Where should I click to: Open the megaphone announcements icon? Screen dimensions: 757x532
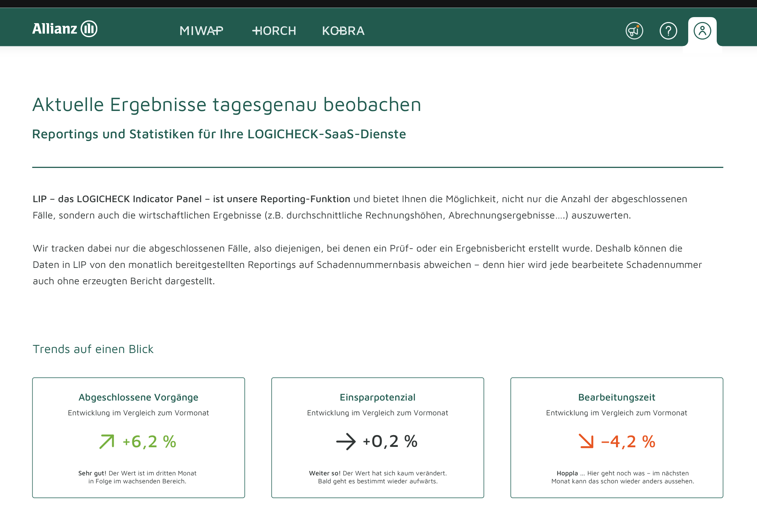[634, 31]
